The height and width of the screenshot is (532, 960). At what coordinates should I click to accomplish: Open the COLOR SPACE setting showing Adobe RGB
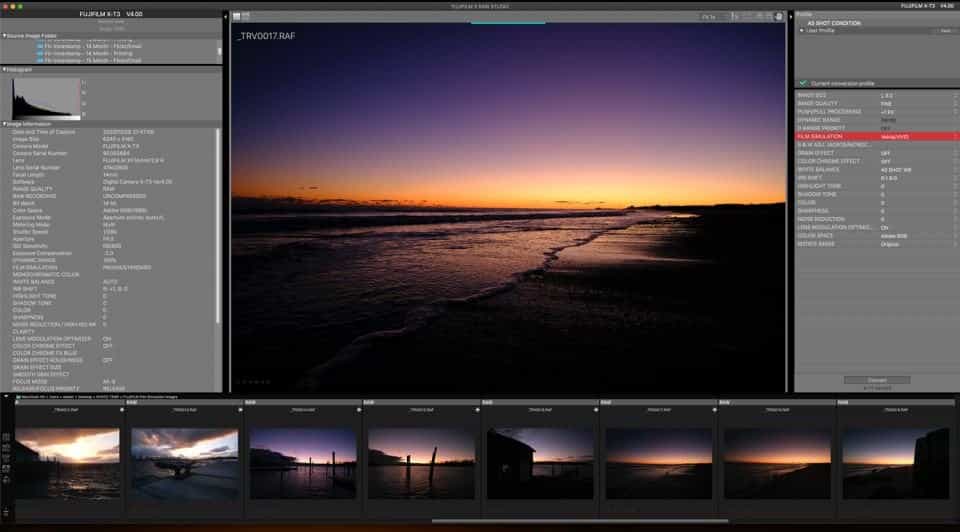coord(877,236)
